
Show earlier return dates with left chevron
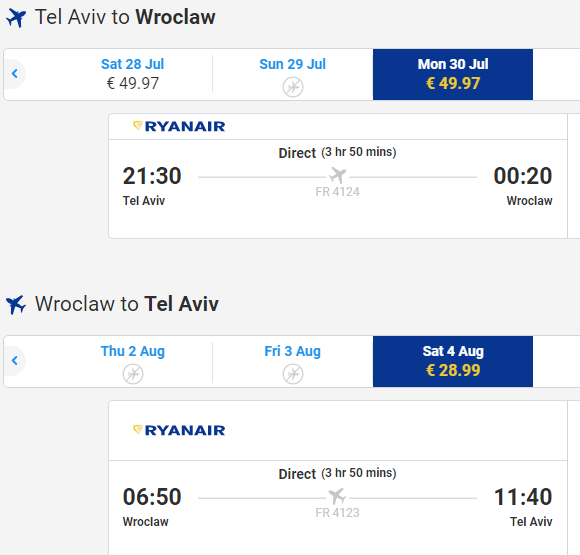14,361
